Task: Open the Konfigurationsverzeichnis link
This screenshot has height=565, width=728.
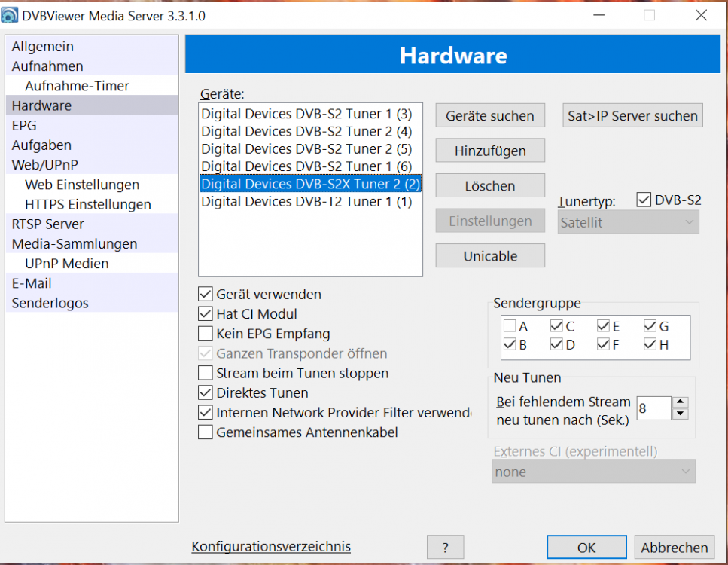Action: pyautogui.click(x=271, y=546)
